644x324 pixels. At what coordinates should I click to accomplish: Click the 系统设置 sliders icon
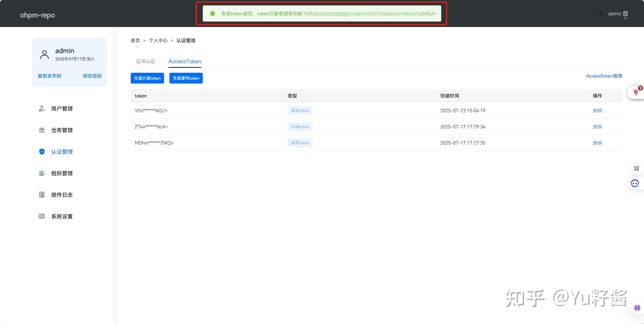42,216
